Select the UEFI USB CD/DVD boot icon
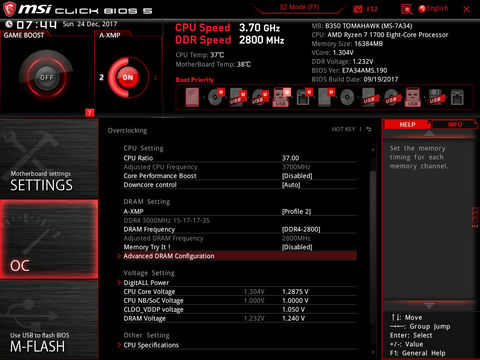 260,97
